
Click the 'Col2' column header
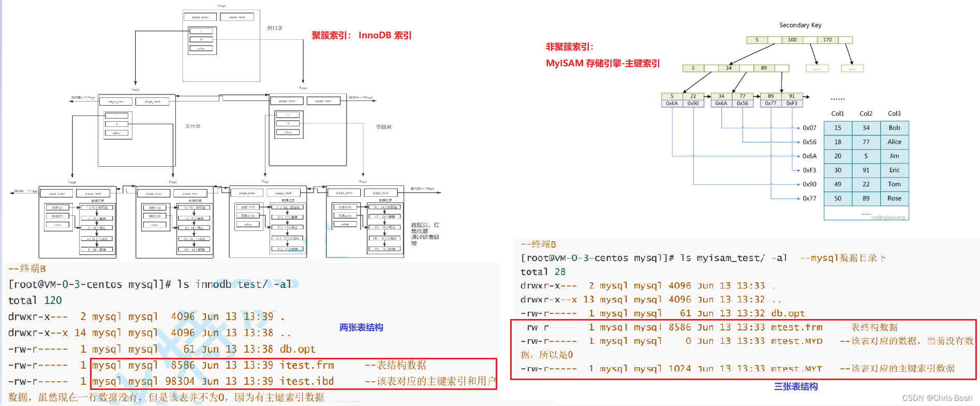coord(866,113)
